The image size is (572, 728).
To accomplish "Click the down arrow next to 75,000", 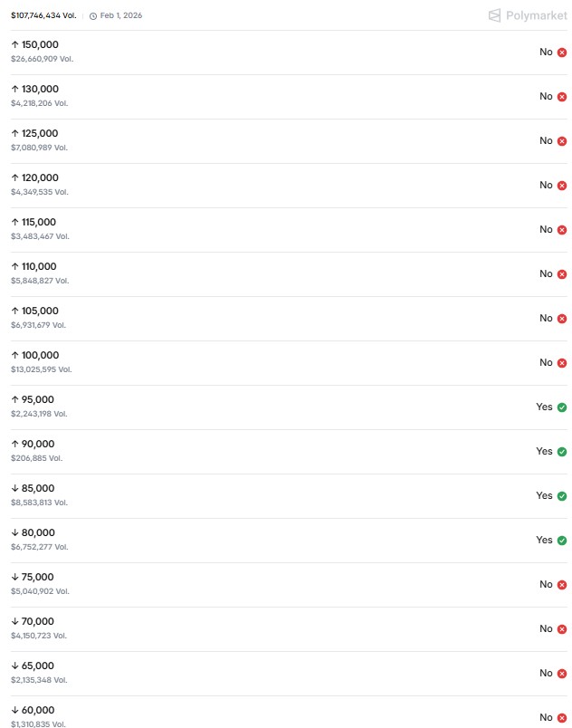I will 14,577.
